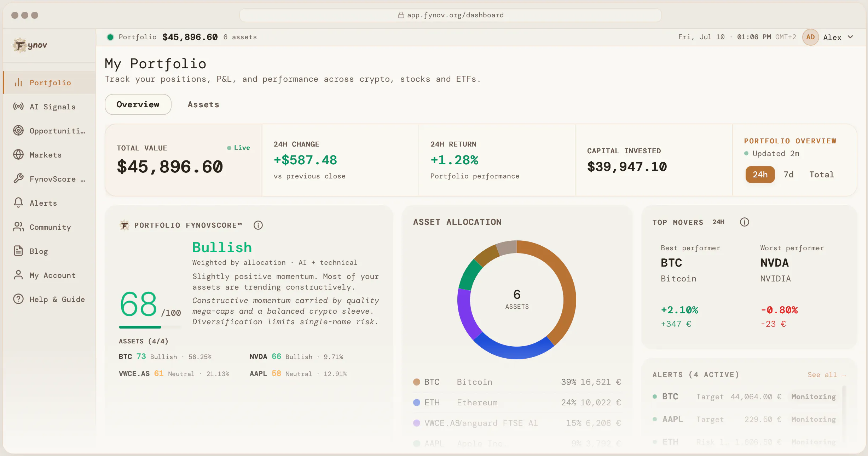868x456 pixels.
Task: Open Alerts in the sidebar
Action: [x=50, y=203]
